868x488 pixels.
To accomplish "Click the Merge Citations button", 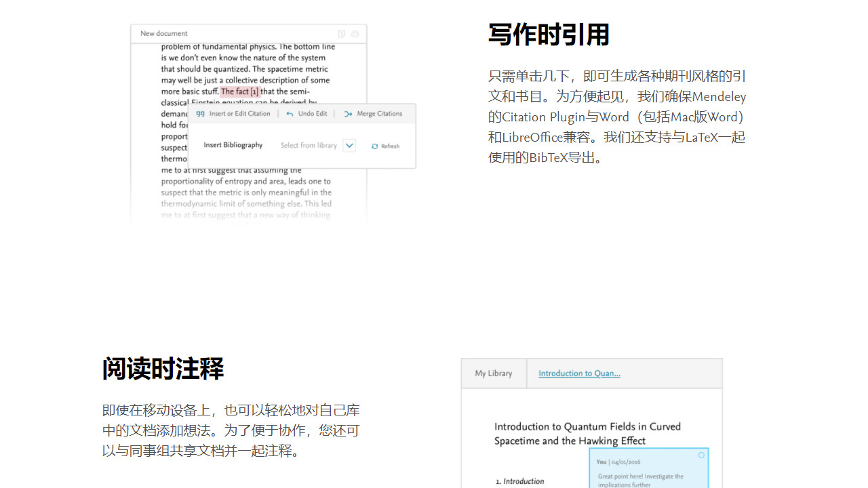I will [x=380, y=113].
